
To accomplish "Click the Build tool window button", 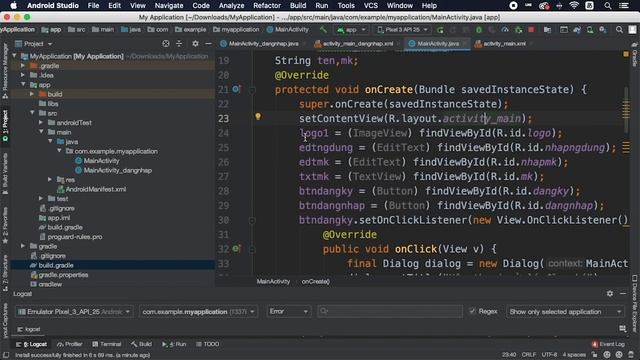I will 141,344.
